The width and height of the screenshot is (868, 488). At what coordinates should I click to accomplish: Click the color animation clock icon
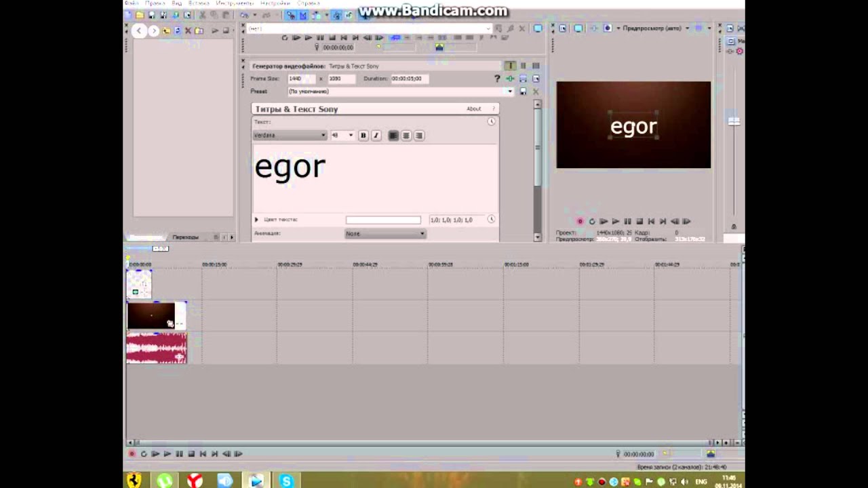tap(491, 220)
